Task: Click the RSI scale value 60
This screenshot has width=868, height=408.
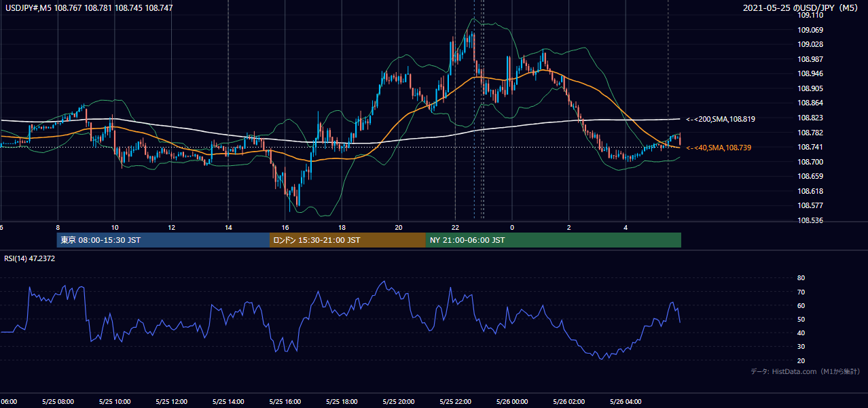Action: click(x=801, y=305)
